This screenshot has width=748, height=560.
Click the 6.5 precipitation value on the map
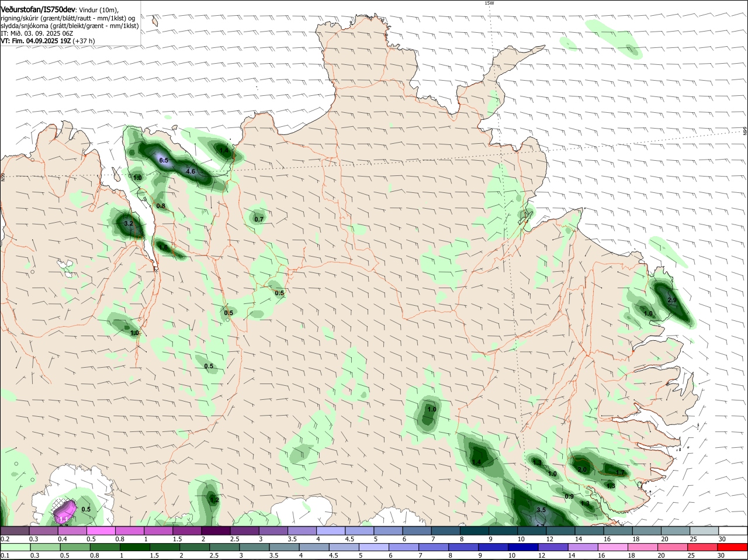164,160
